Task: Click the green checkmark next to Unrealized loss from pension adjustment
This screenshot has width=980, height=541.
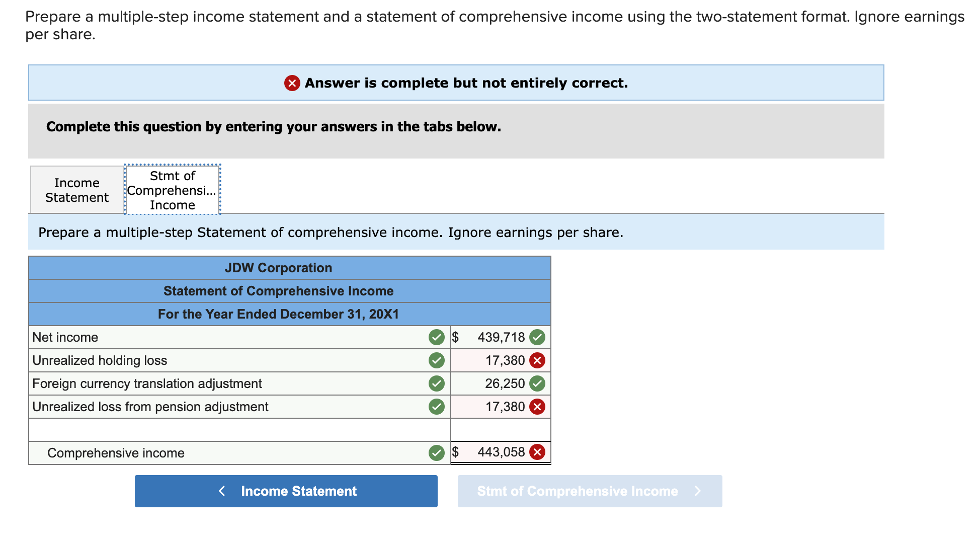Action: tap(437, 407)
